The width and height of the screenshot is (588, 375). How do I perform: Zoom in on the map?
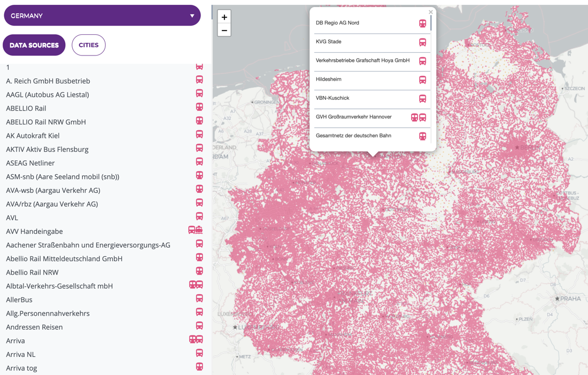(225, 17)
